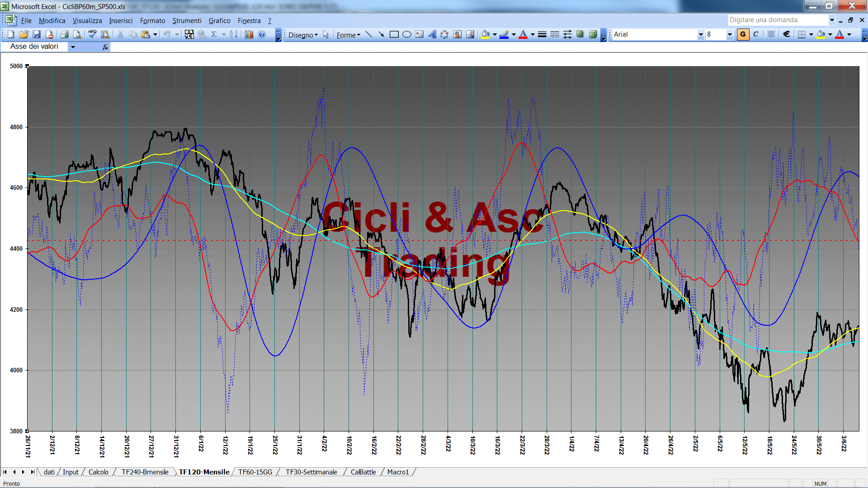This screenshot has height=488, width=868.
Task: Toggle Italic (C) formatting
Action: (x=756, y=34)
